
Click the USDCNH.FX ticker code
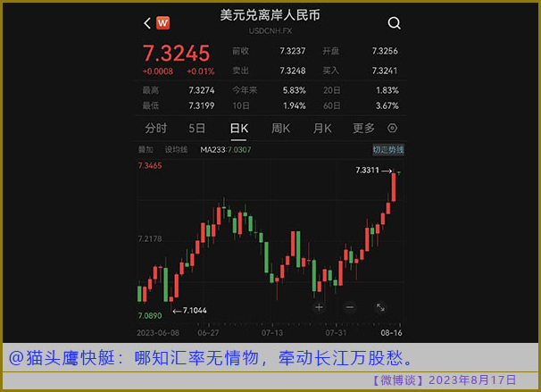[x=270, y=31]
